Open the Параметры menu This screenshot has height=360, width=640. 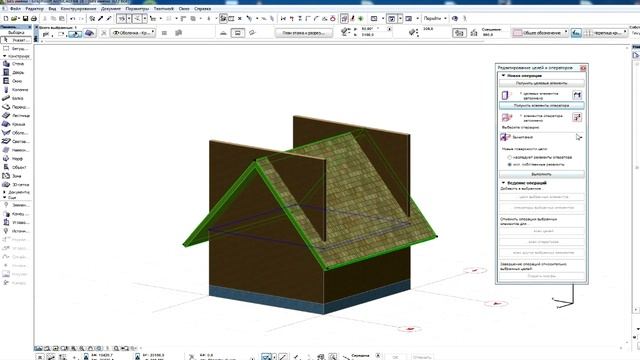tap(137, 9)
